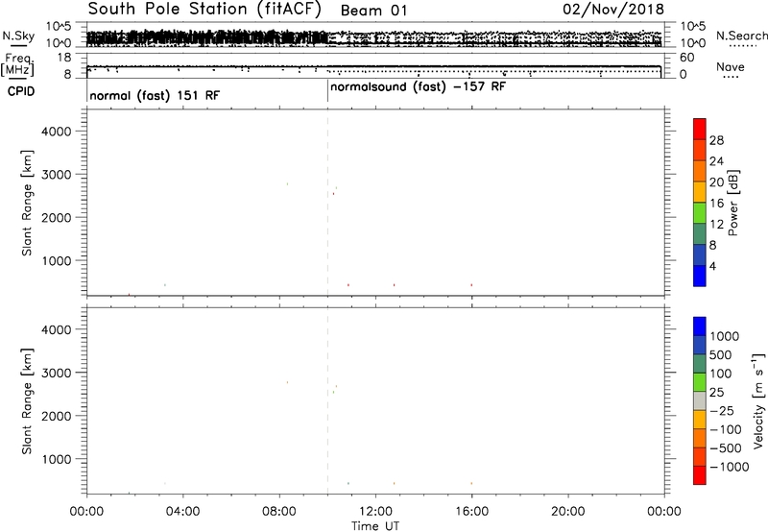
Task: Click the red power echo at 16:00 UT
Action: point(471,285)
